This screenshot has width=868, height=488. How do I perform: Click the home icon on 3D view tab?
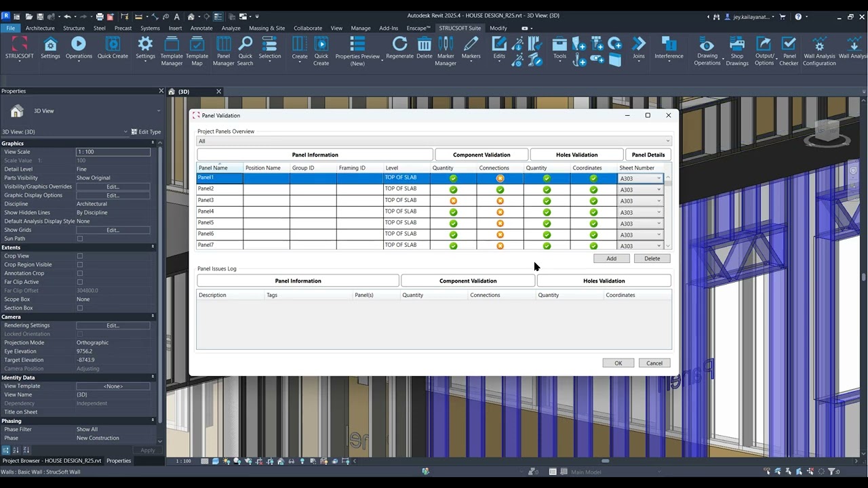[x=172, y=91]
